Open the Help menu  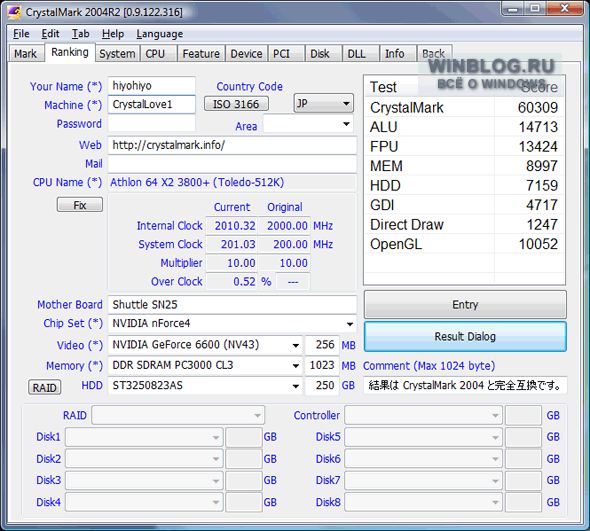tap(113, 34)
